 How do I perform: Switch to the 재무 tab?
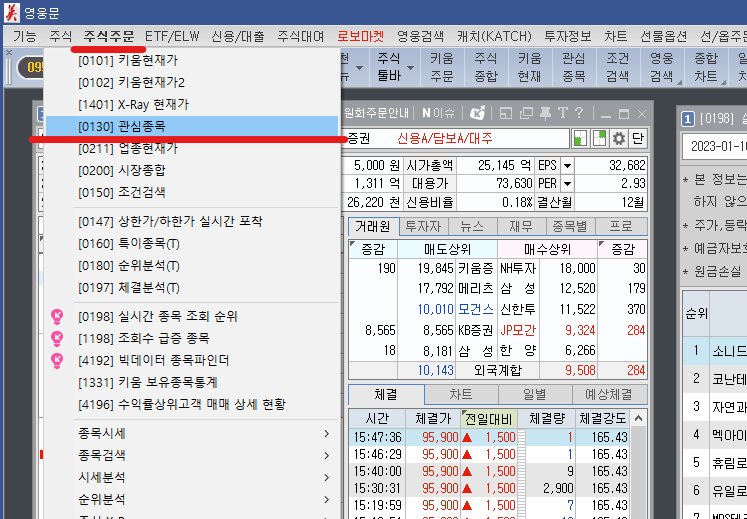521,226
